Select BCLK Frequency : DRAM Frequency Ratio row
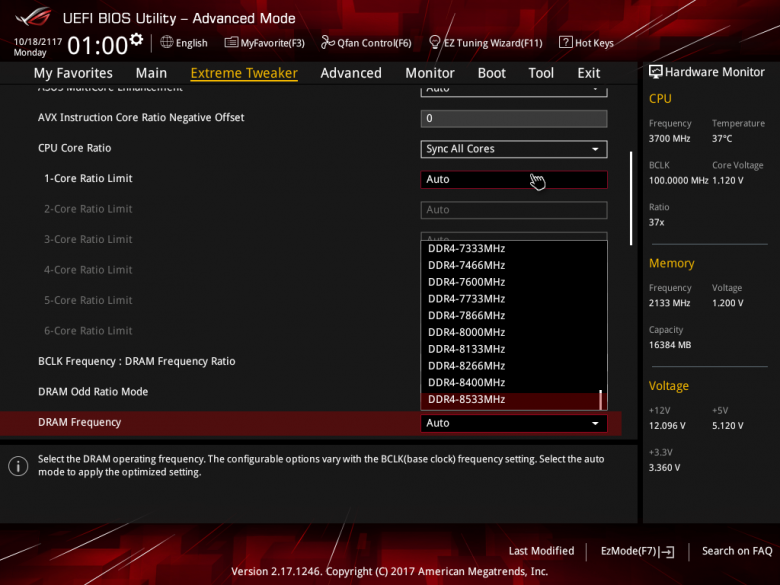780x585 pixels. point(136,361)
